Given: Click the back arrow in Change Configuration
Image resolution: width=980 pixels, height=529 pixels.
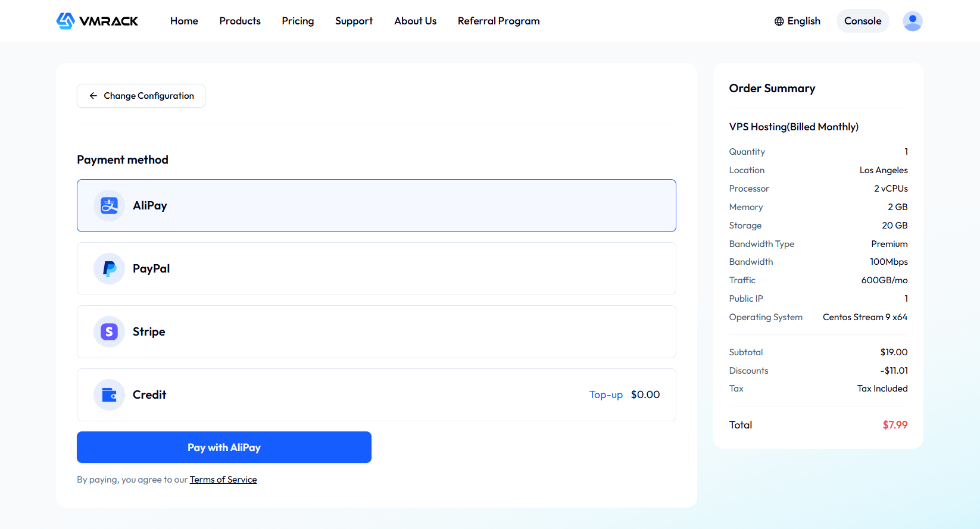Looking at the screenshot, I should coord(93,96).
